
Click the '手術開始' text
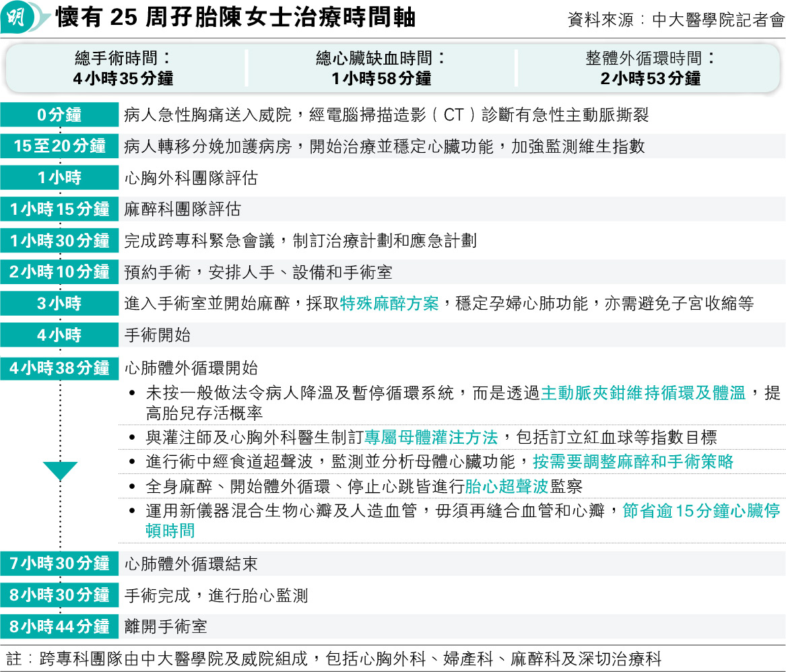[158, 335]
